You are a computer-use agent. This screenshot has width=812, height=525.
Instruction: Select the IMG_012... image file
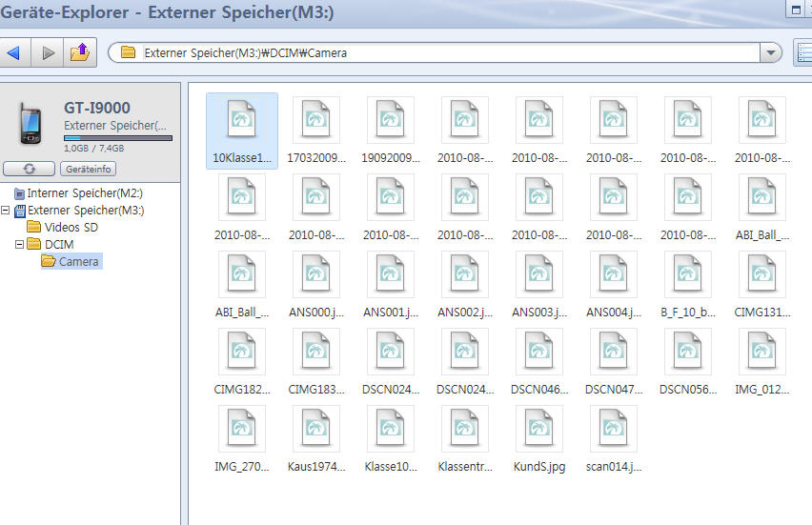[x=762, y=362]
